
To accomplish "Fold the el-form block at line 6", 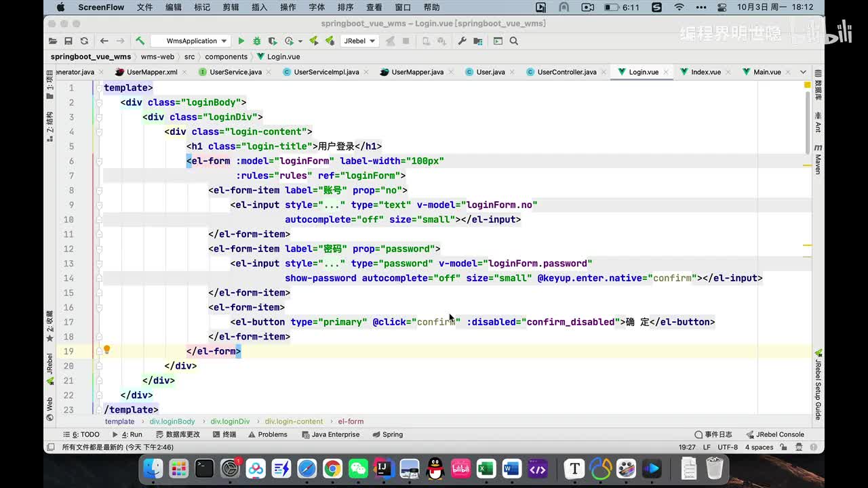I will pos(99,161).
